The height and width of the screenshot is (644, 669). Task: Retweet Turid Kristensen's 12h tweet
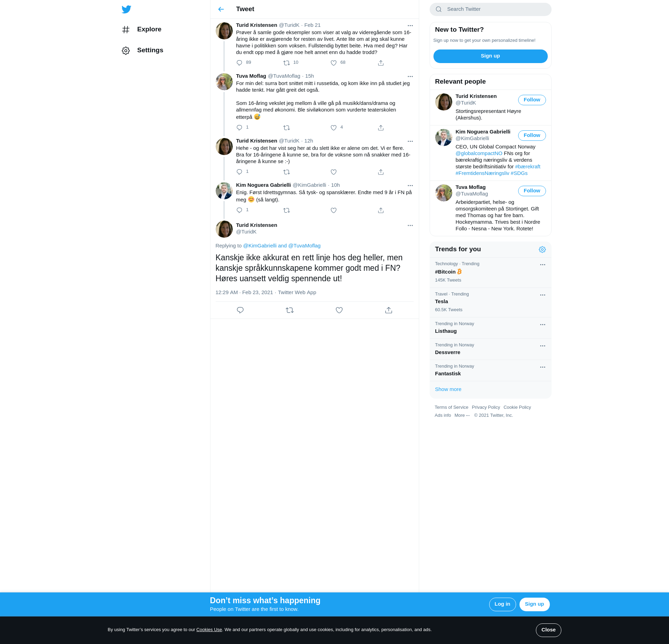(x=286, y=172)
